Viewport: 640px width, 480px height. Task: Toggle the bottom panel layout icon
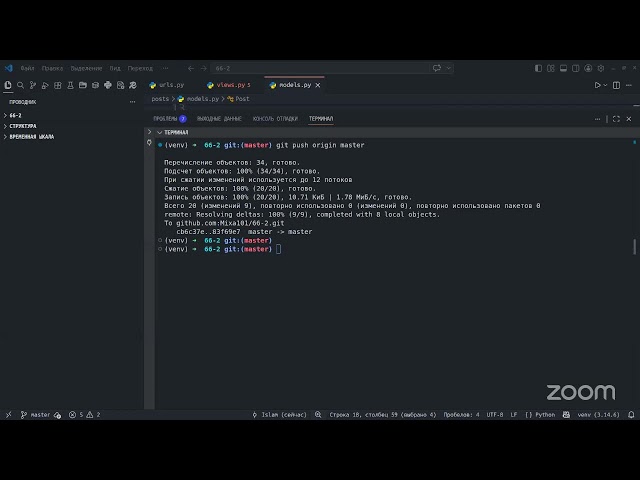563,68
